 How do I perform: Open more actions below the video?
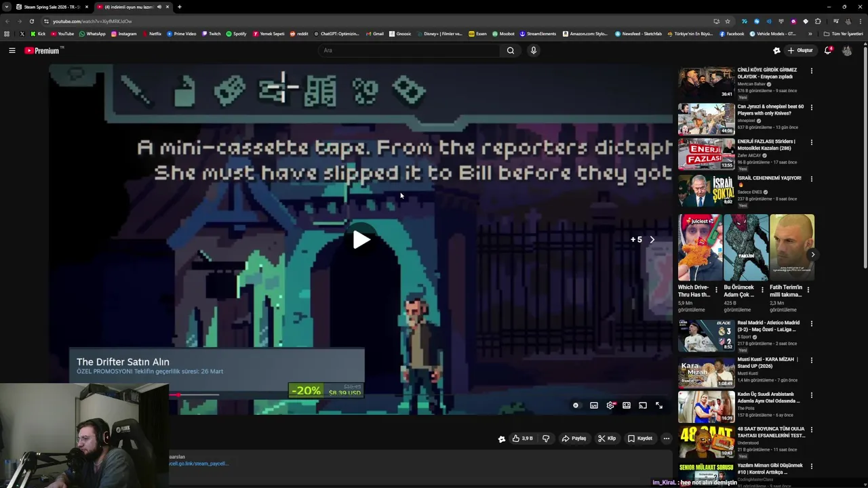point(667,439)
